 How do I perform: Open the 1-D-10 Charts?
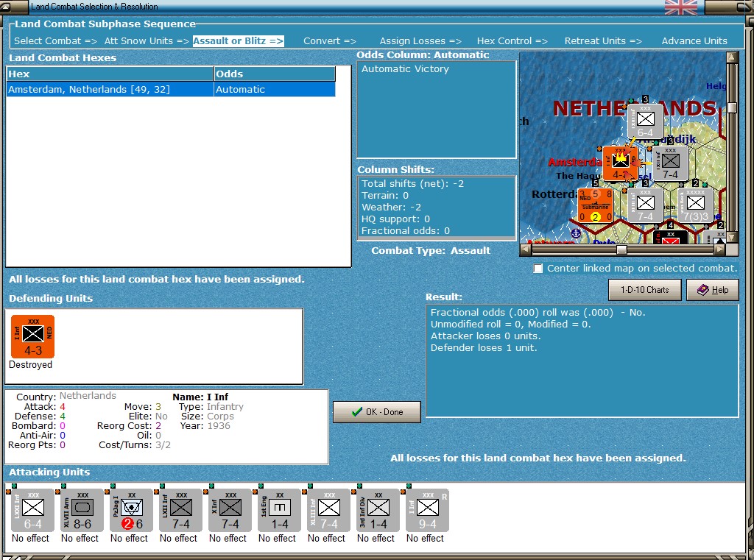point(645,290)
